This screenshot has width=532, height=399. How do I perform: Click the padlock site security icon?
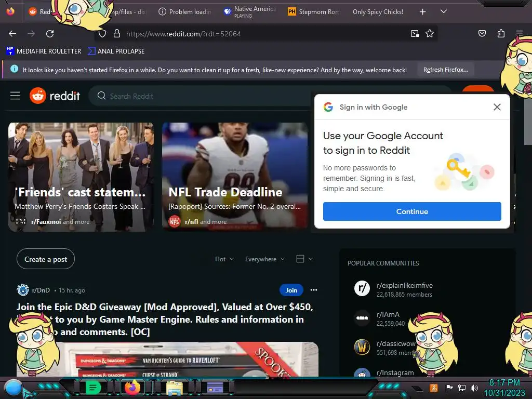tap(117, 34)
